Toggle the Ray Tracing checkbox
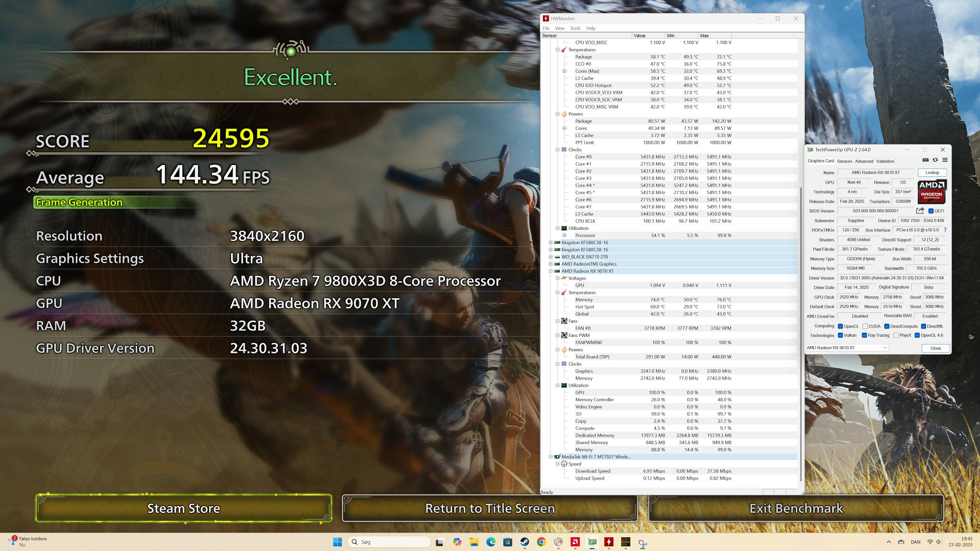The width and height of the screenshot is (980, 551). [x=865, y=335]
